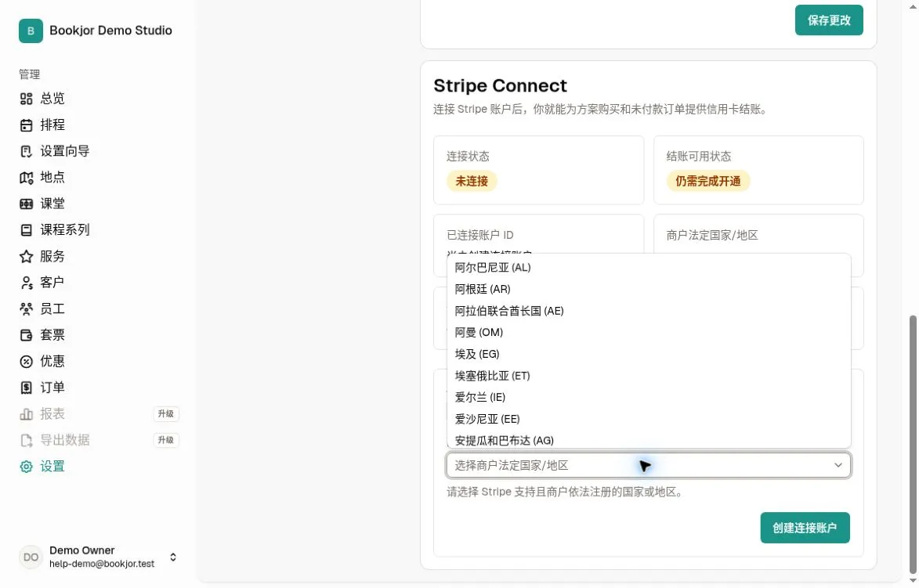Open 地点 map icon in sidebar

coord(26,178)
